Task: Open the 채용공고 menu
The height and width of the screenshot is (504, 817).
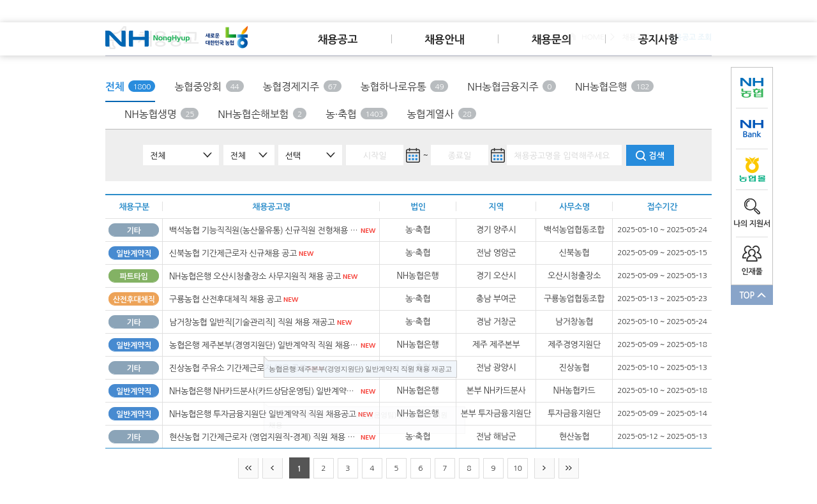Action: (338, 39)
